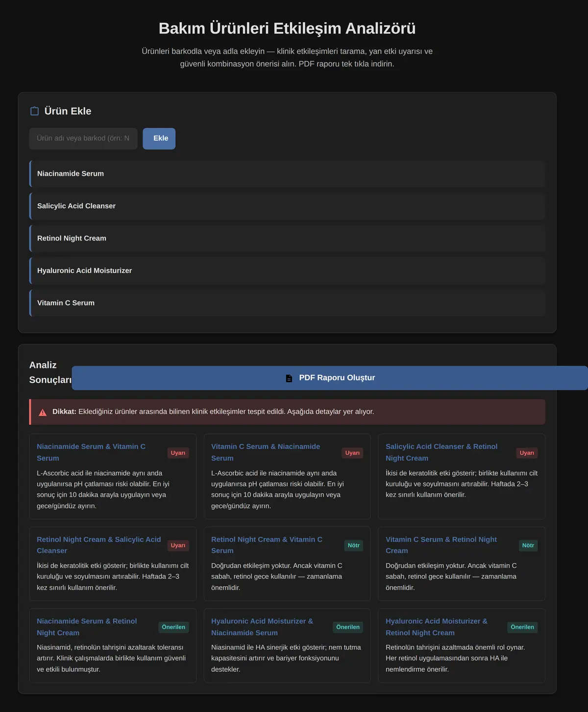Click description under Niacinamide Serum & Retinol Night Cream
Image resolution: width=588 pixels, height=712 pixels.
tap(111, 658)
